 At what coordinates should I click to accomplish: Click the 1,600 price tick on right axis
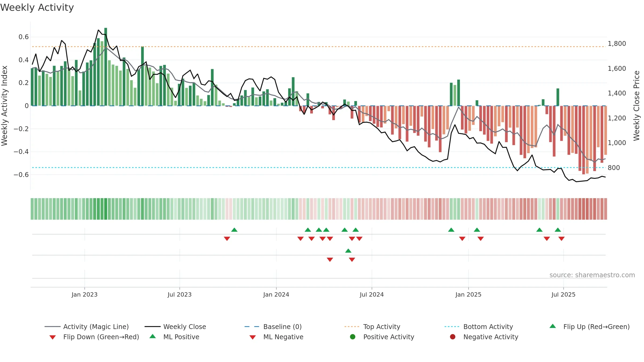[617, 68]
